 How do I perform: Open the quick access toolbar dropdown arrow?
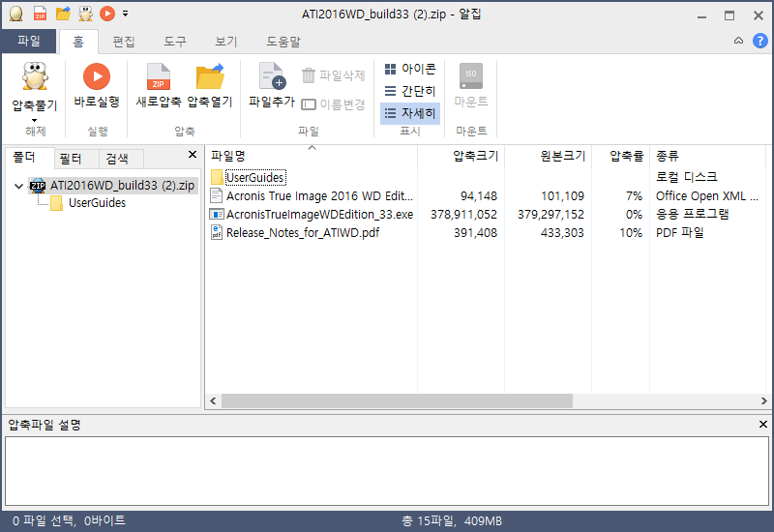[126, 14]
